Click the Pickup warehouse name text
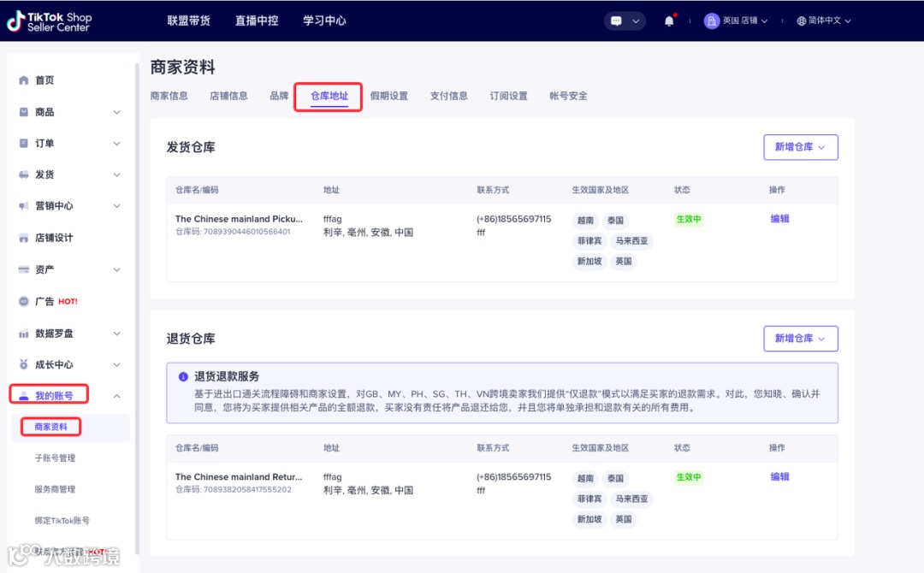Viewport: 924px width, 573px height. (239, 219)
